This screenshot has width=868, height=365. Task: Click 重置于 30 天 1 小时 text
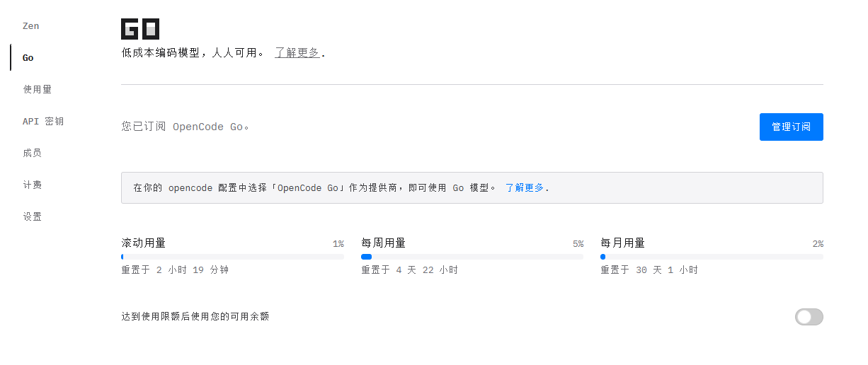tap(649, 270)
